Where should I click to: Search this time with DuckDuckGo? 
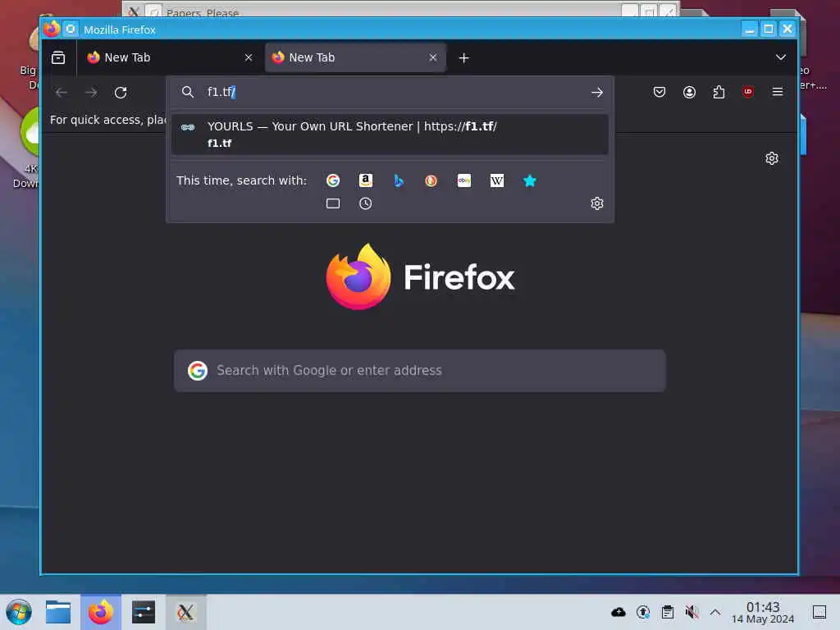coord(431,180)
